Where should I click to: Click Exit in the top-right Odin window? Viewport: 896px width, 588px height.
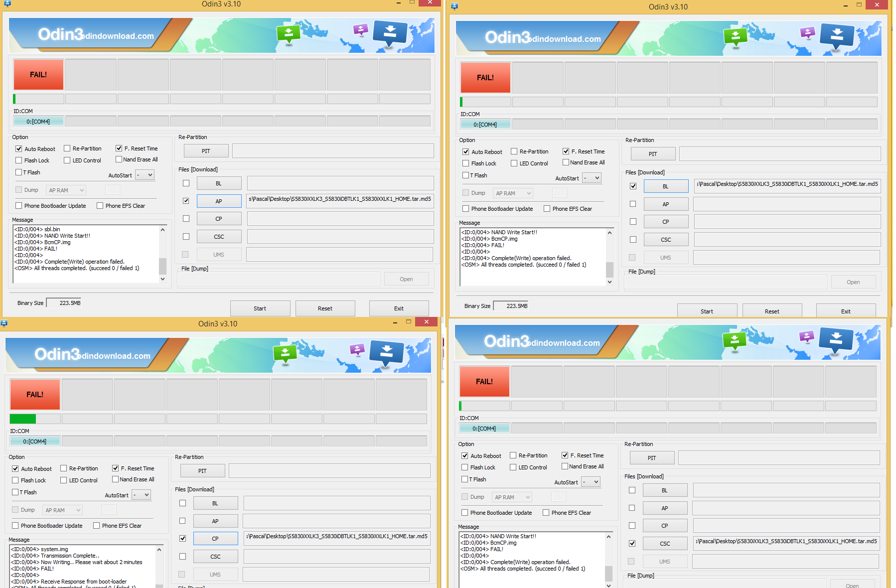tap(846, 311)
